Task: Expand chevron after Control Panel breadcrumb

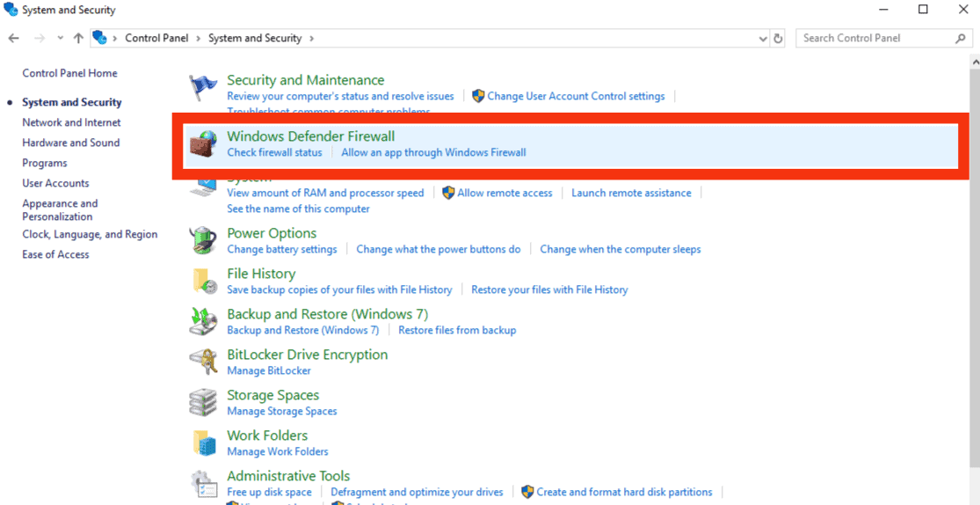Action: 198,38
